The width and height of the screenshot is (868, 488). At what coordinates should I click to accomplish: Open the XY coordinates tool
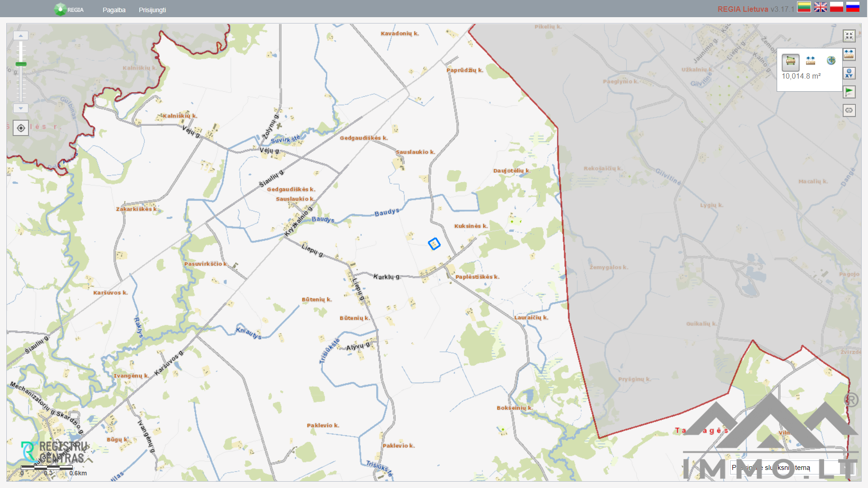pos(849,73)
